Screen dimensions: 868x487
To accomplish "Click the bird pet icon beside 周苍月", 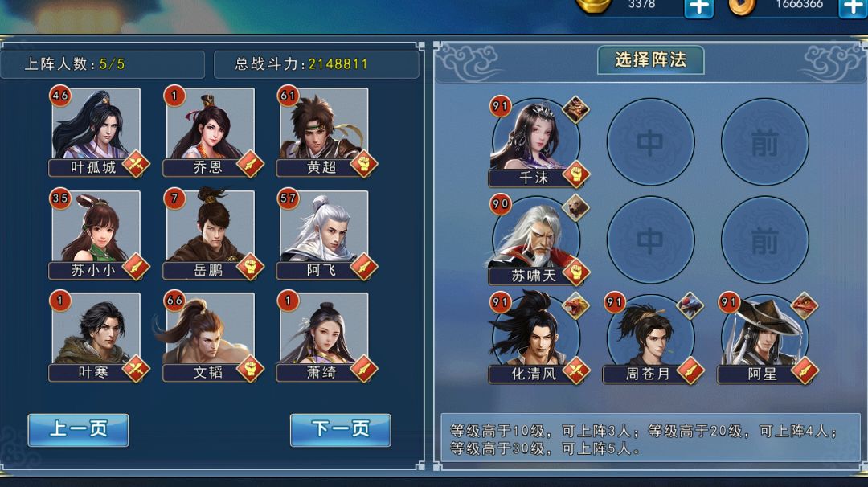I will [690, 306].
